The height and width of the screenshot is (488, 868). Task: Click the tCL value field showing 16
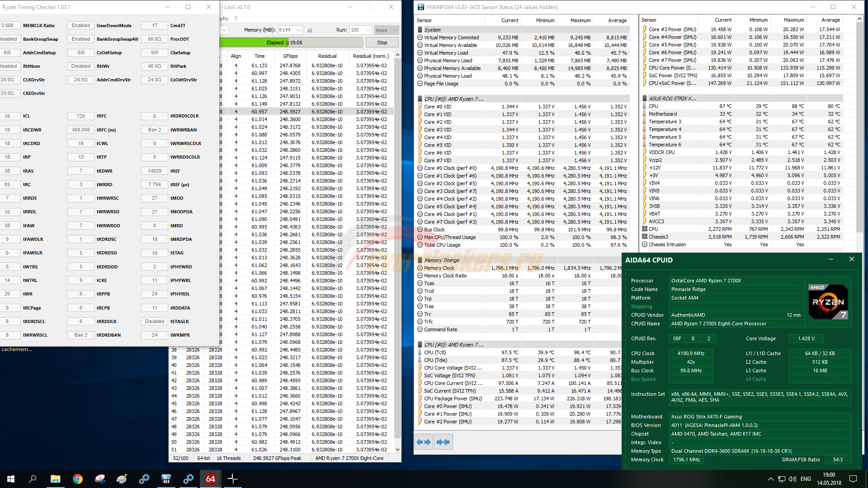coord(8,116)
